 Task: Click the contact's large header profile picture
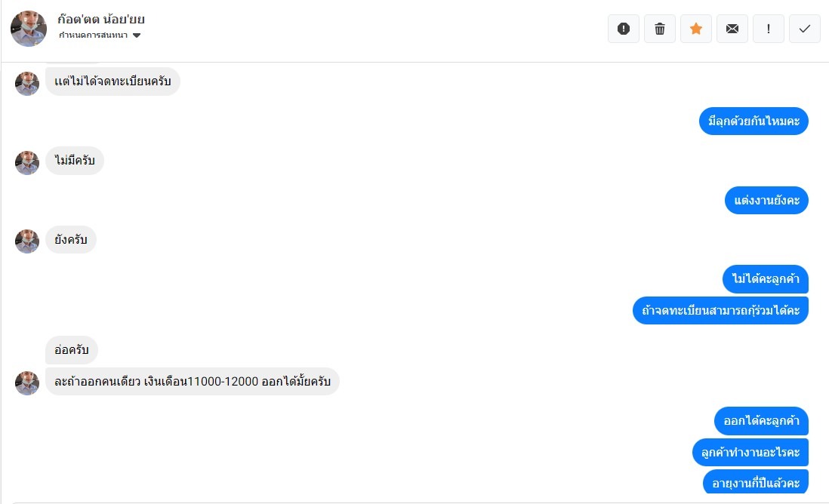(x=29, y=29)
